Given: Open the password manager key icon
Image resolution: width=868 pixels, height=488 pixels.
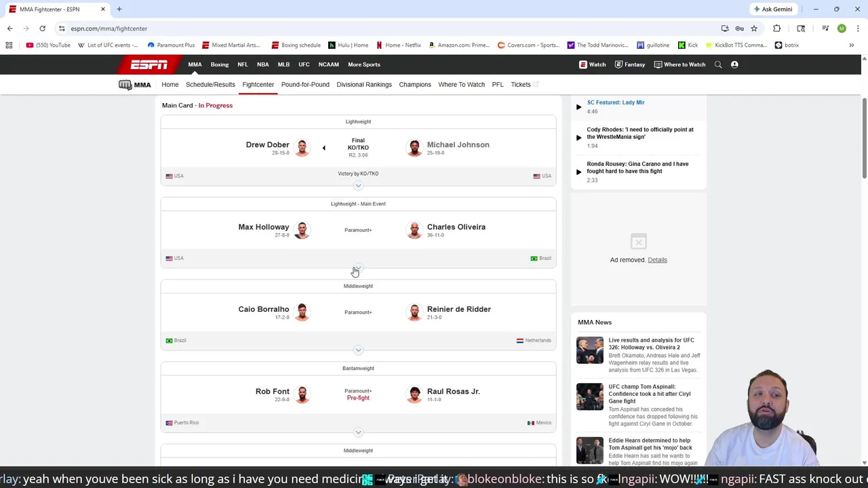Looking at the screenshot, I should [x=739, y=28].
